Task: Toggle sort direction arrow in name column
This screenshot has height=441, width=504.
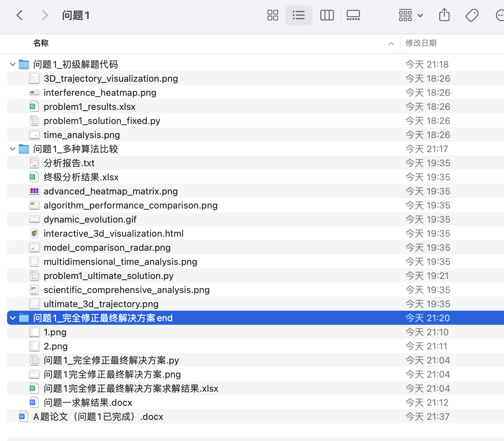Action: pos(391,43)
